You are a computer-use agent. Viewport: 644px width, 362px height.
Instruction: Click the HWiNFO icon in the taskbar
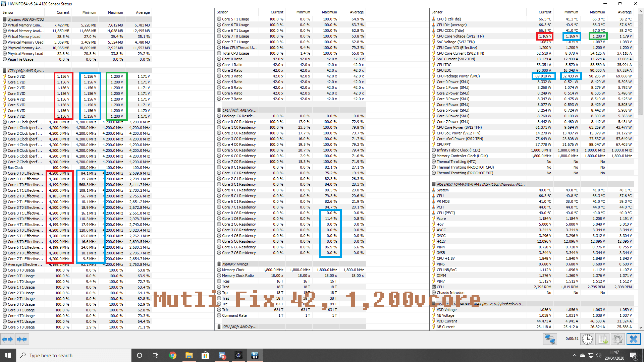pos(255,355)
